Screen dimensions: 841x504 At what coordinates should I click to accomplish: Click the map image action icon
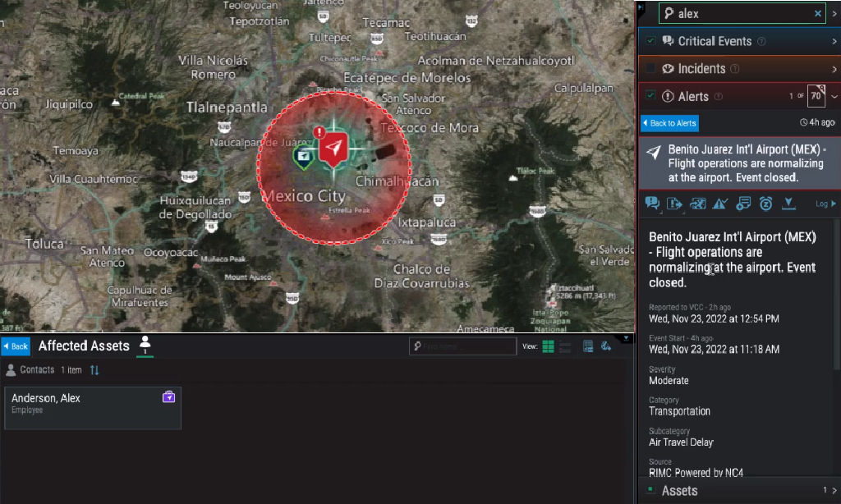697,204
